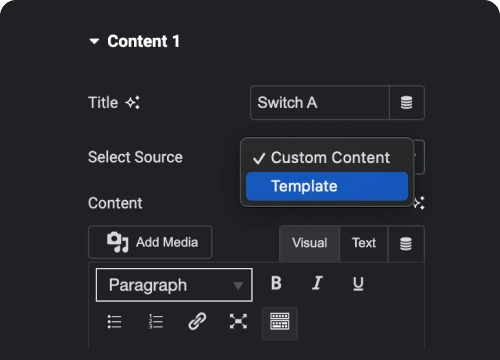This screenshot has width=500, height=360.
Task: Insert a numbered list
Action: pos(156,322)
